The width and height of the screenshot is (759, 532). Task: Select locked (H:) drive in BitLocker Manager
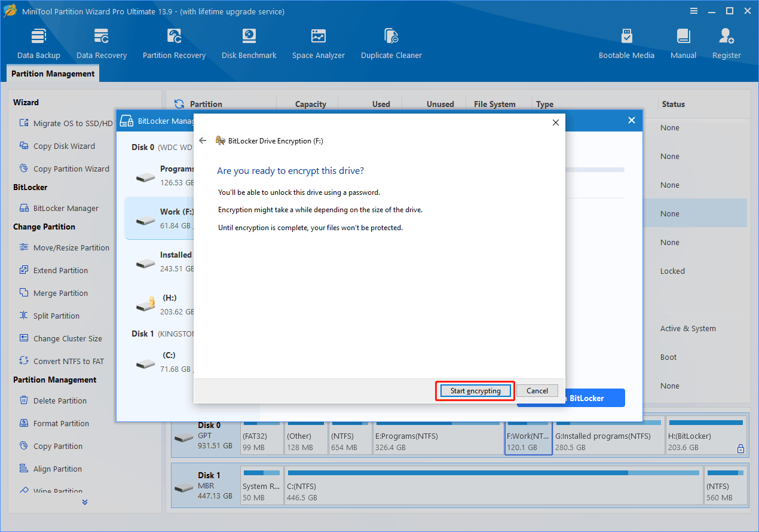pos(159,305)
